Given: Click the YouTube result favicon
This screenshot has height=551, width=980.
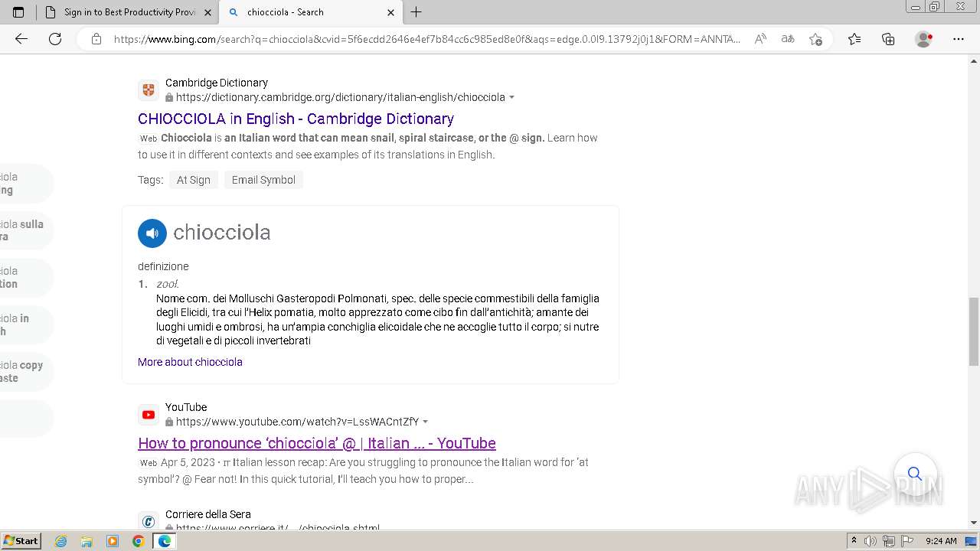Looking at the screenshot, I should click(x=149, y=415).
